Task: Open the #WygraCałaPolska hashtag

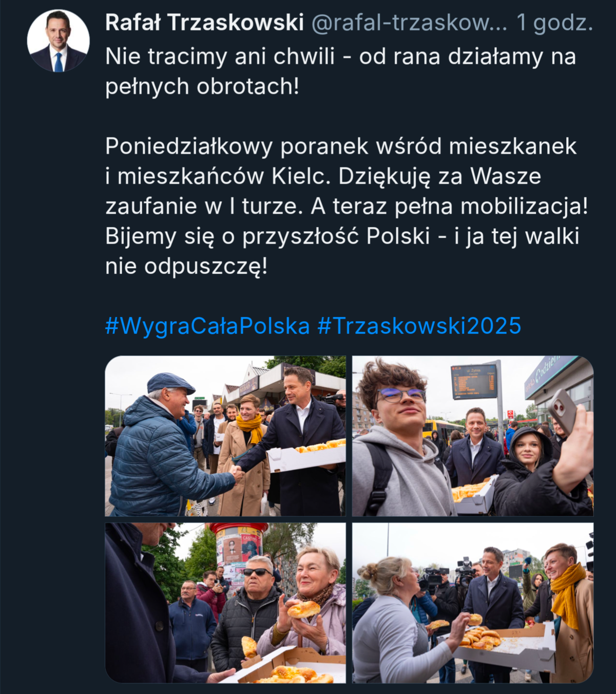Action: pyautogui.click(x=207, y=326)
